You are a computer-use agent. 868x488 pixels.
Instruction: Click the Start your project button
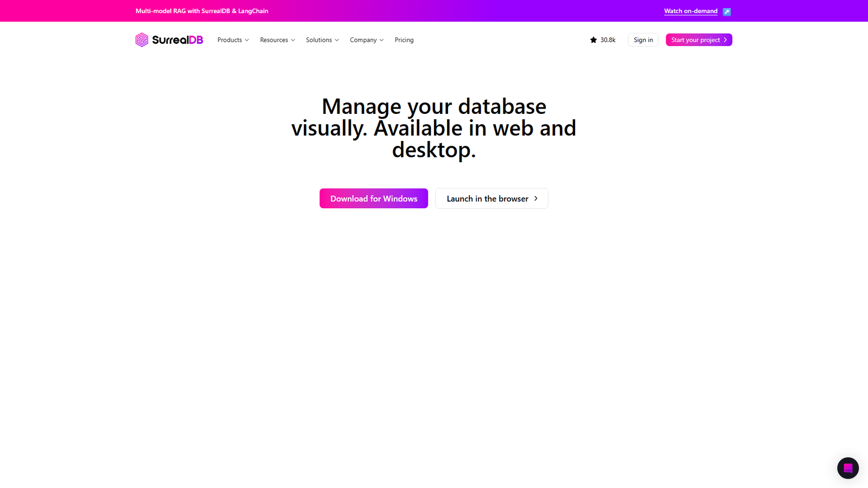pyautogui.click(x=695, y=40)
